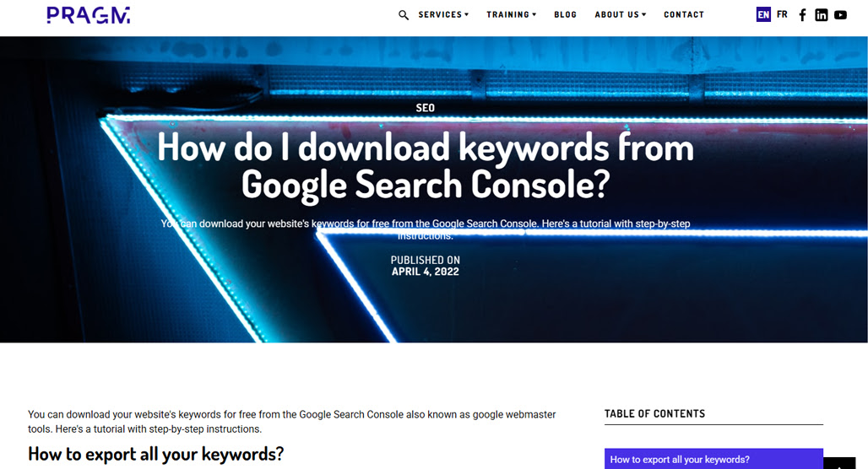Open the Contact page
868x469 pixels.
coord(684,15)
